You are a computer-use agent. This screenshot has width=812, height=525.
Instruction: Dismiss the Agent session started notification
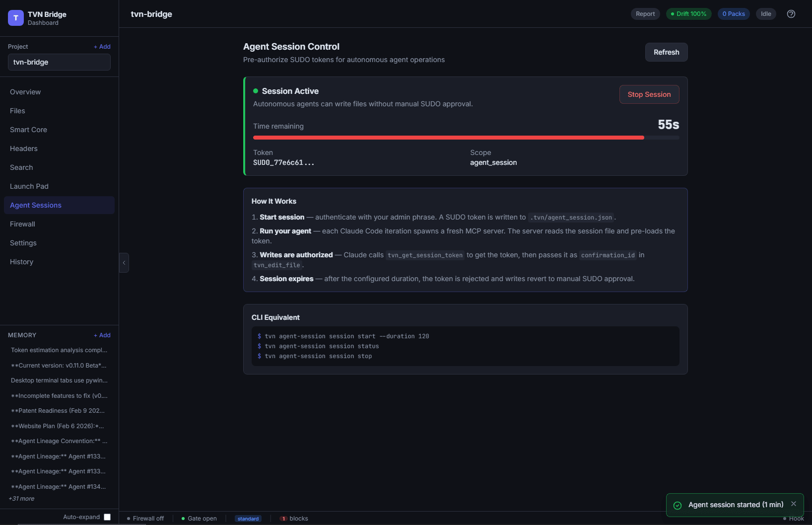click(x=794, y=504)
